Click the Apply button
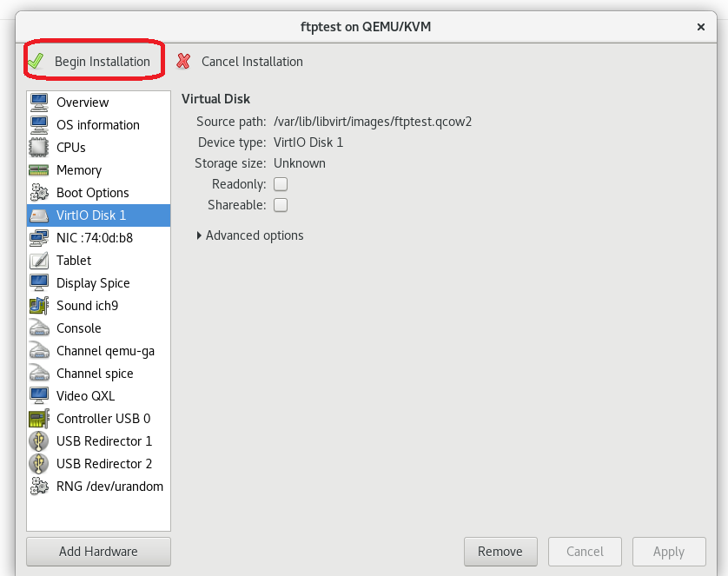The height and width of the screenshot is (576, 728). pos(669,552)
